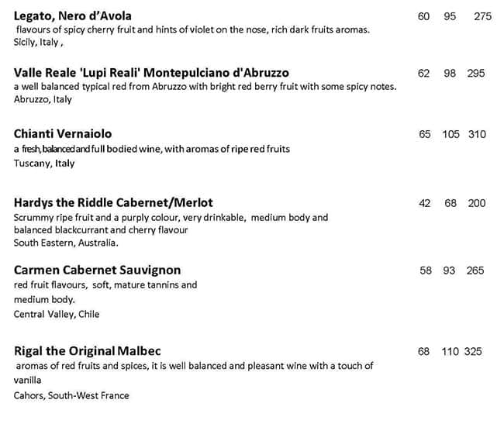Click the 110 price for Rigal Malbec
Viewport: 504px width, 424px height.
tap(450, 351)
